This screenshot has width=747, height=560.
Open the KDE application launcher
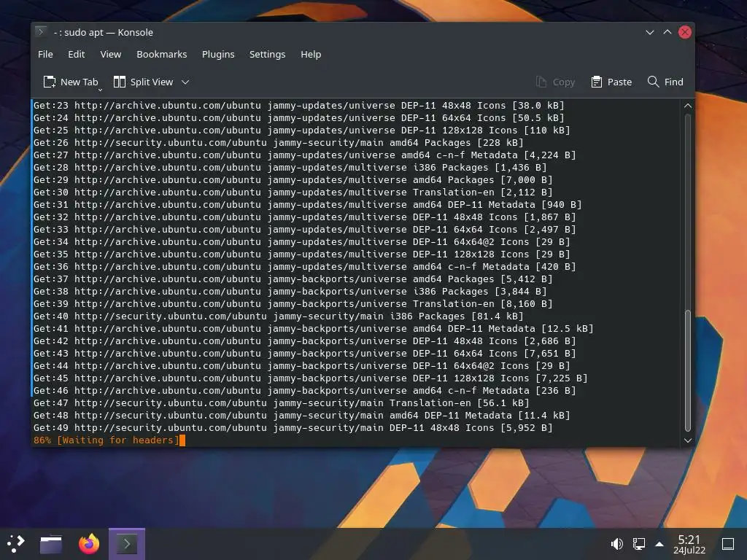point(15,543)
